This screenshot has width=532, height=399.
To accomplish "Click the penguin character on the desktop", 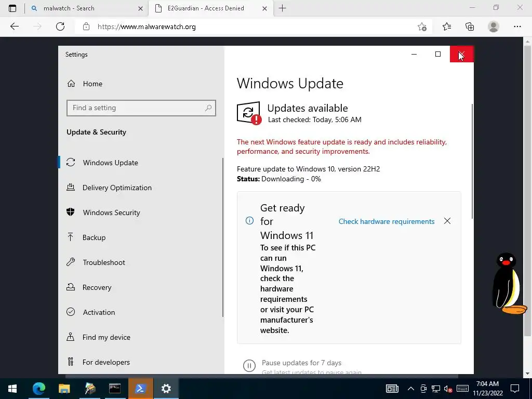I will coord(509,283).
